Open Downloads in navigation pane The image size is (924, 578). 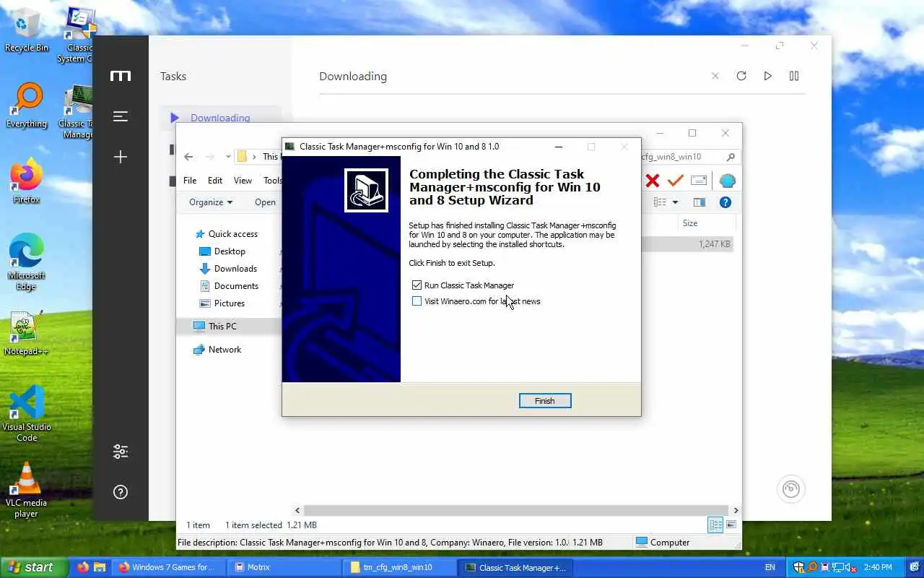pyautogui.click(x=228, y=269)
